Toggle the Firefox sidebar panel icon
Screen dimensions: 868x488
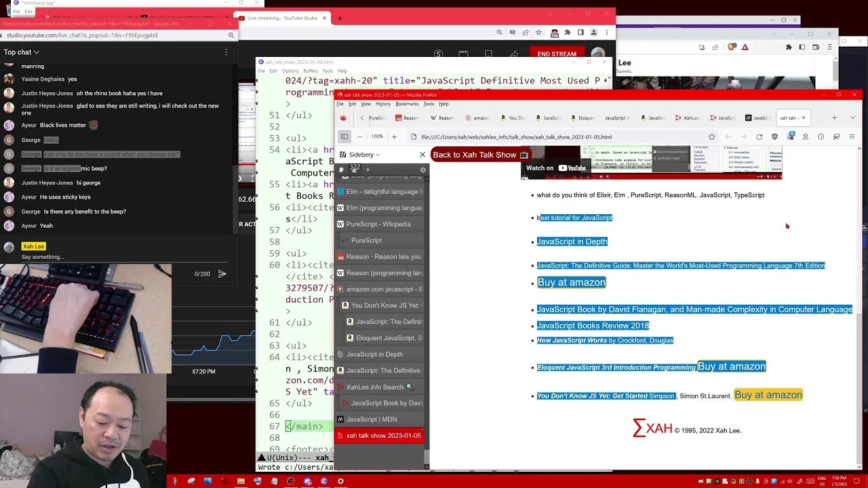click(x=344, y=137)
